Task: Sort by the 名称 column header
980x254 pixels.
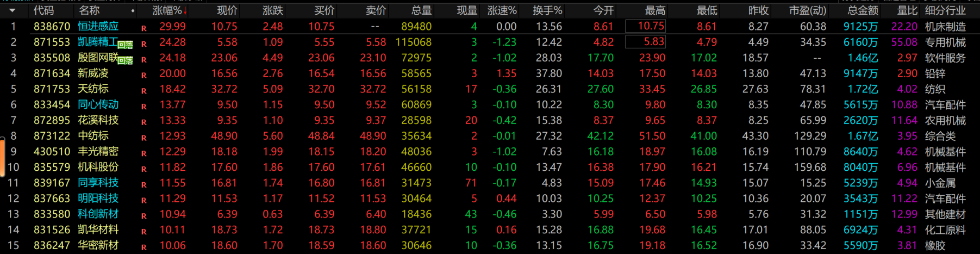Action: (89, 10)
